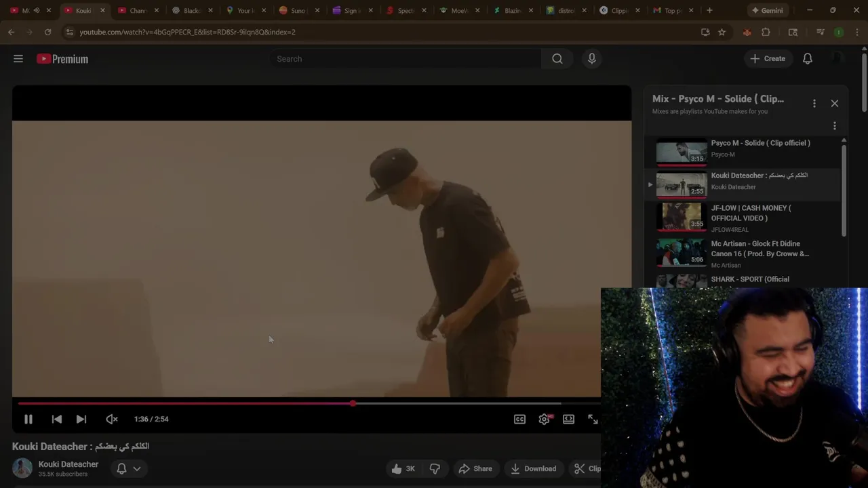Image resolution: width=868 pixels, height=488 pixels.
Task: Switch to the Spectr tab
Action: pos(405,10)
